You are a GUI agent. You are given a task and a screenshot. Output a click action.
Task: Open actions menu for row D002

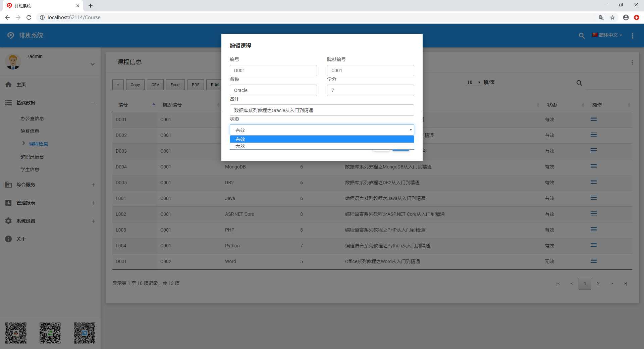pyautogui.click(x=594, y=135)
